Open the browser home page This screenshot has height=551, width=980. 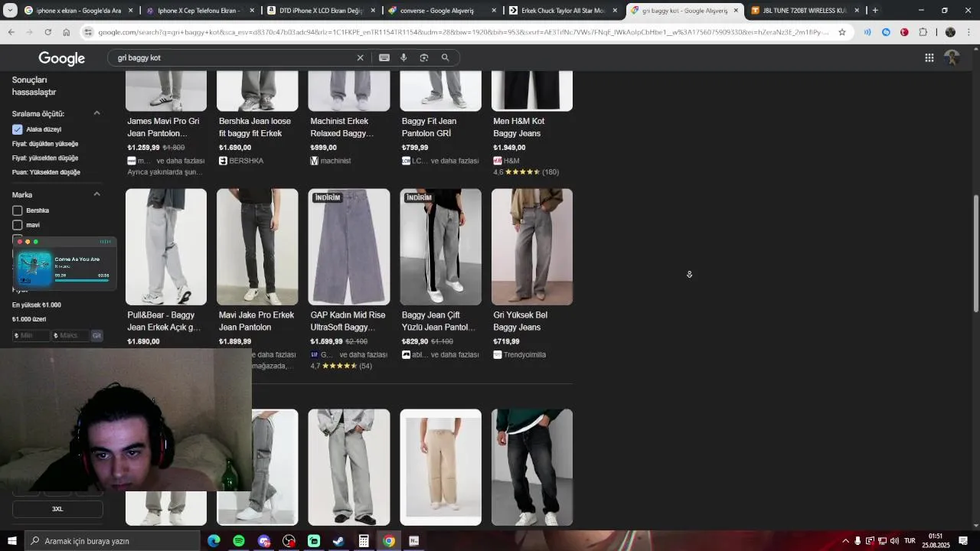pyautogui.click(x=67, y=32)
